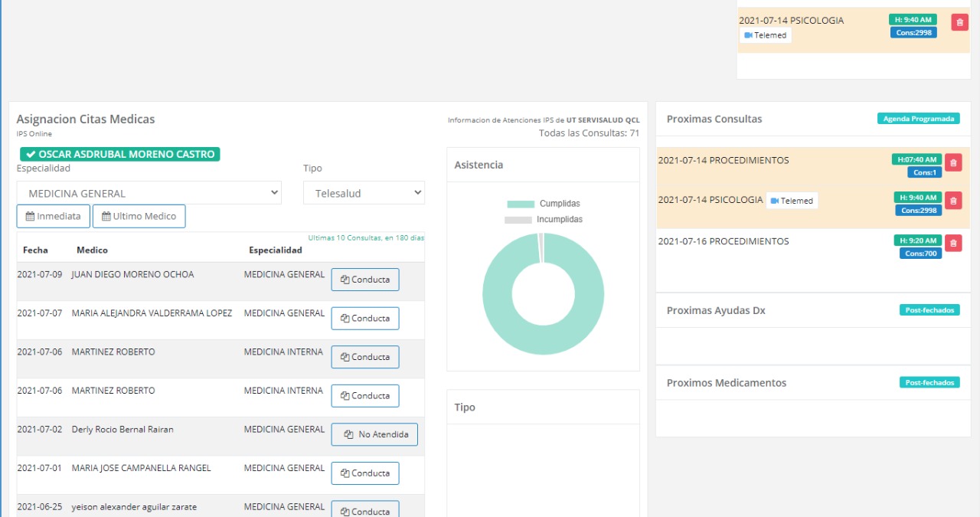
Task: Open the Especialidad dropdown MEDICINA GENERAL
Action: point(149,193)
